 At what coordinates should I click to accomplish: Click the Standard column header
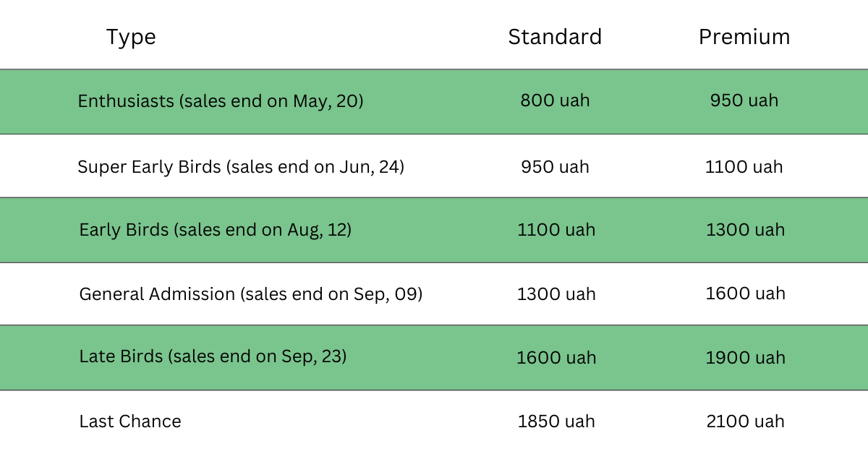click(x=555, y=37)
